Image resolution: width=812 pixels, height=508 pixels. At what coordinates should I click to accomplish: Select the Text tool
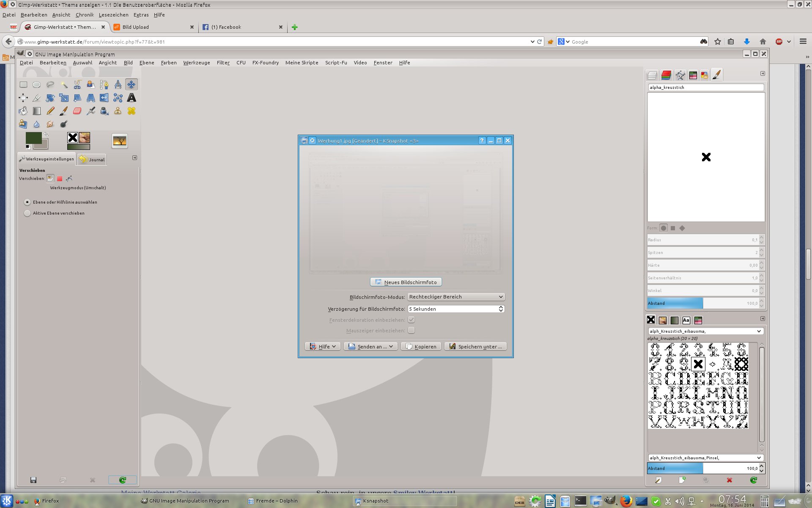tap(132, 98)
